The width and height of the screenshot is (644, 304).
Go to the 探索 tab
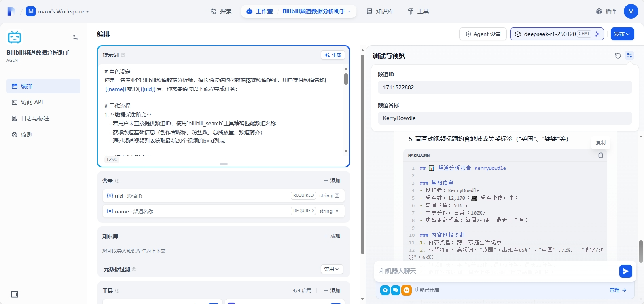click(221, 11)
